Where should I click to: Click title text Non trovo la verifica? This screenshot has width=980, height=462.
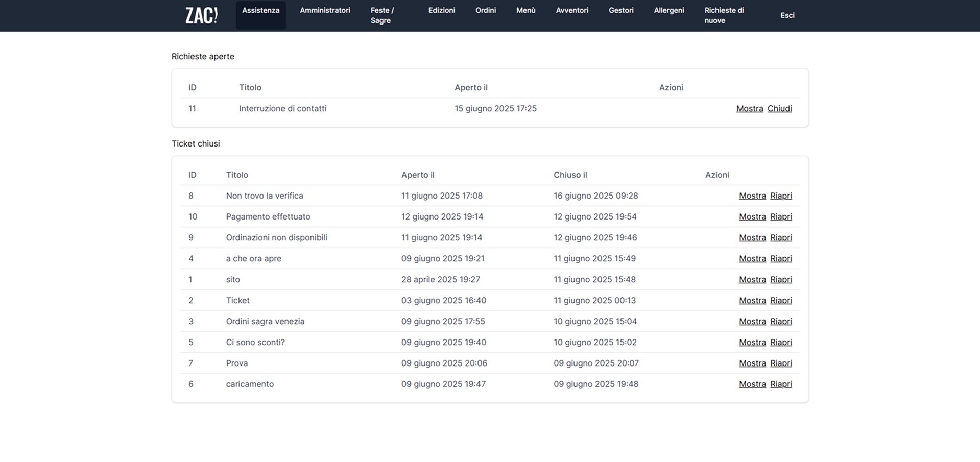tap(265, 196)
